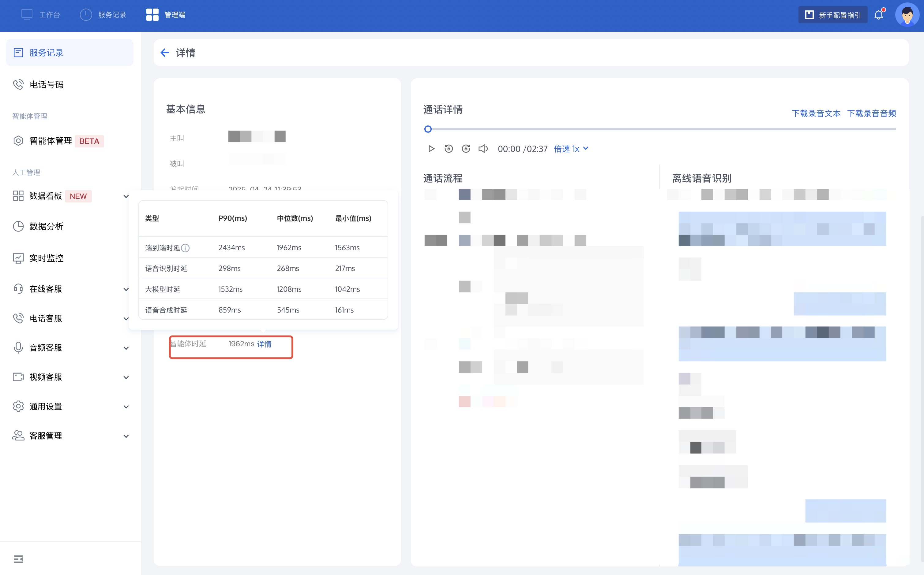Click the info icon next to 端到端时延
Image resolution: width=924 pixels, height=575 pixels.
tap(185, 248)
